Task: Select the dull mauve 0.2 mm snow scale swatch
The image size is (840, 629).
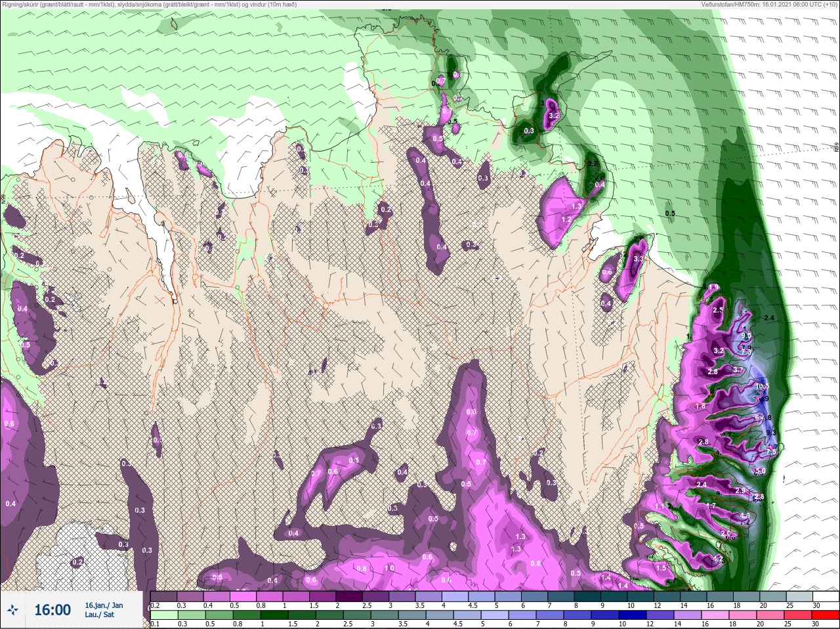Action: click(163, 596)
